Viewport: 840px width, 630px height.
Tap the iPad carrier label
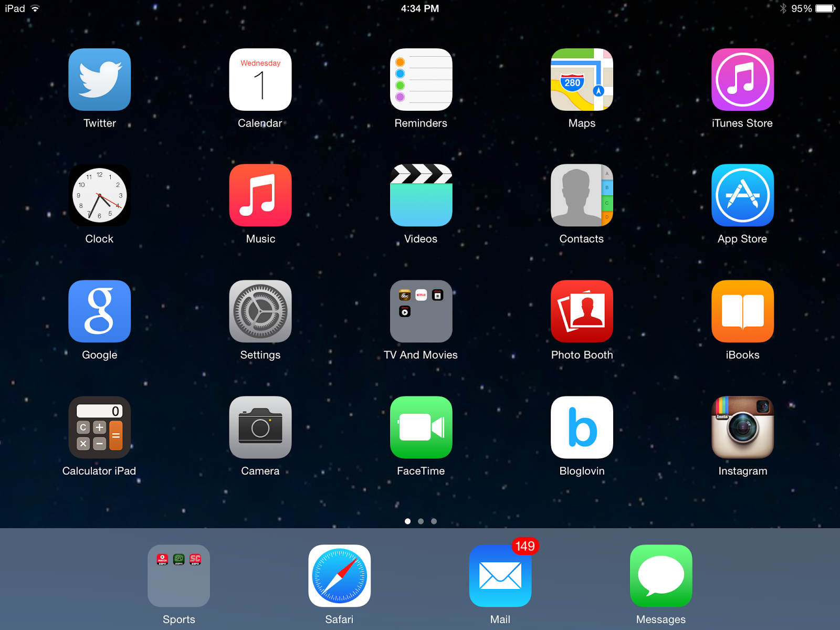15,8
